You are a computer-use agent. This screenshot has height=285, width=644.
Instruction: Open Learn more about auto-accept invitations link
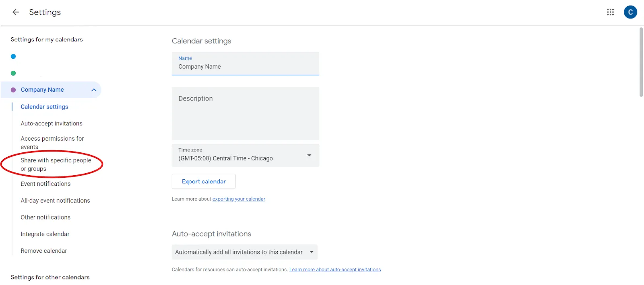(335, 270)
